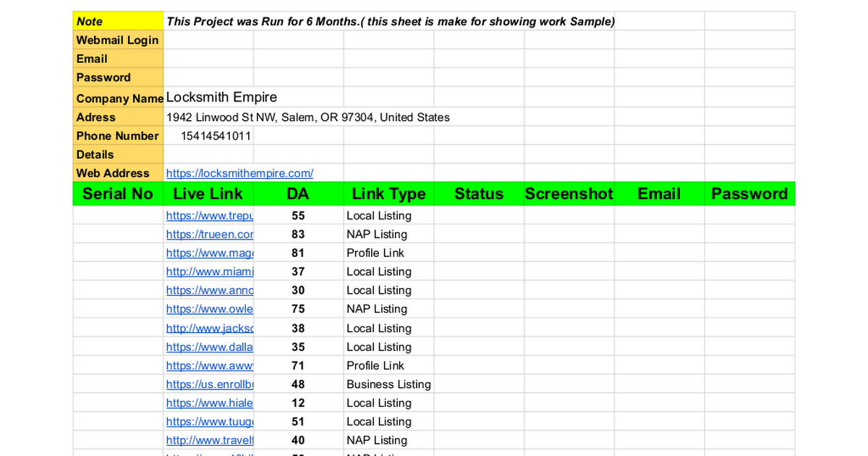Select the DA value 48
The width and height of the screenshot is (868, 456).
[298, 384]
